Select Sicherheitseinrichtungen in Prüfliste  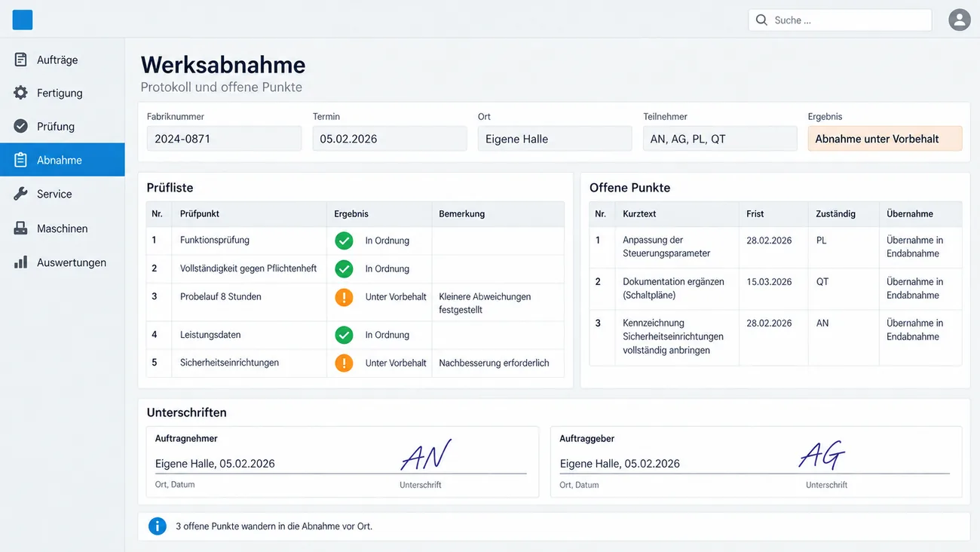pyautogui.click(x=229, y=363)
